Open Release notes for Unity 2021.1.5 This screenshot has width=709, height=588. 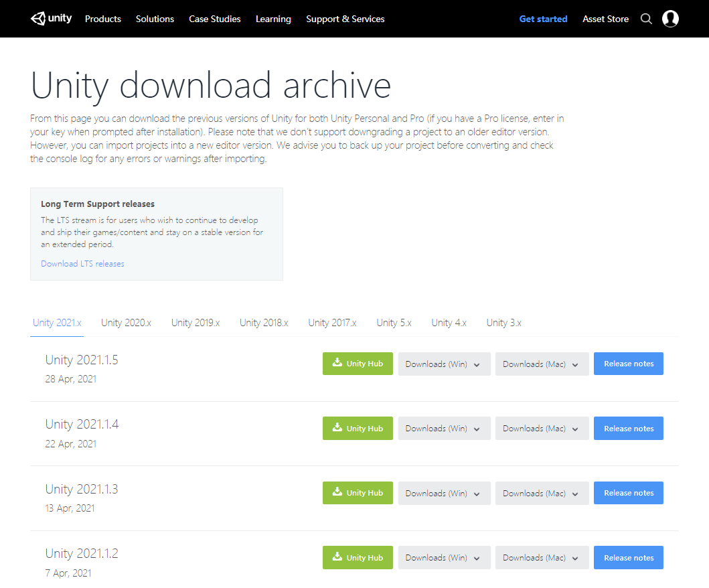[628, 363]
